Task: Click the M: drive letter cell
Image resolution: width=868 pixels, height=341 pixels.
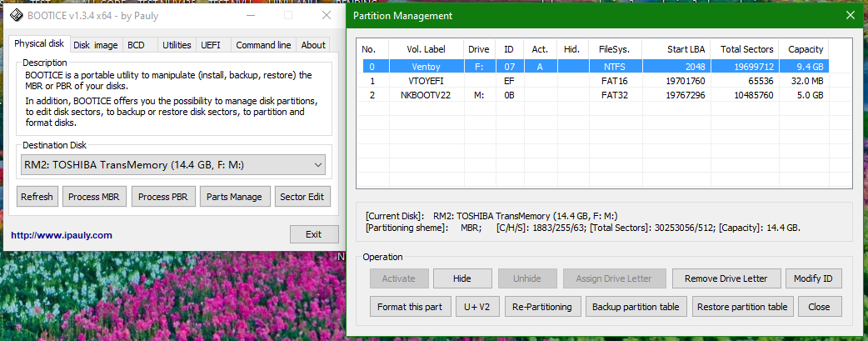Action: pyautogui.click(x=479, y=95)
